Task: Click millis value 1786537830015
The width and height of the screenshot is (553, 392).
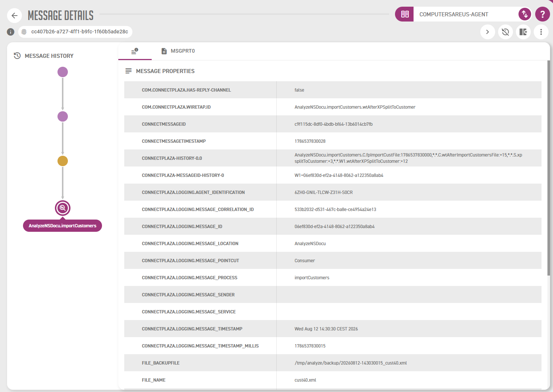Action: [310, 346]
